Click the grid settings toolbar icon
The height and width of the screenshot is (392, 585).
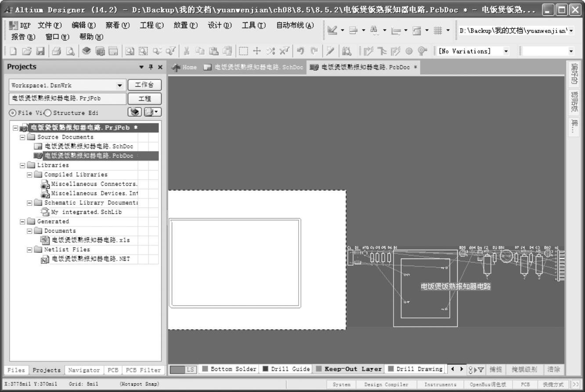coord(438,30)
